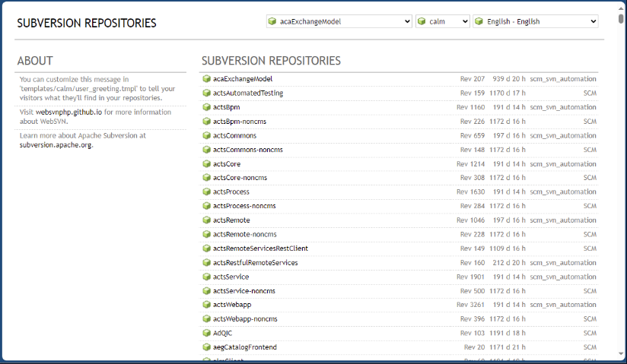Open the actsAutomatedTesting repository
Screen dimensions: 627x364
(247, 93)
